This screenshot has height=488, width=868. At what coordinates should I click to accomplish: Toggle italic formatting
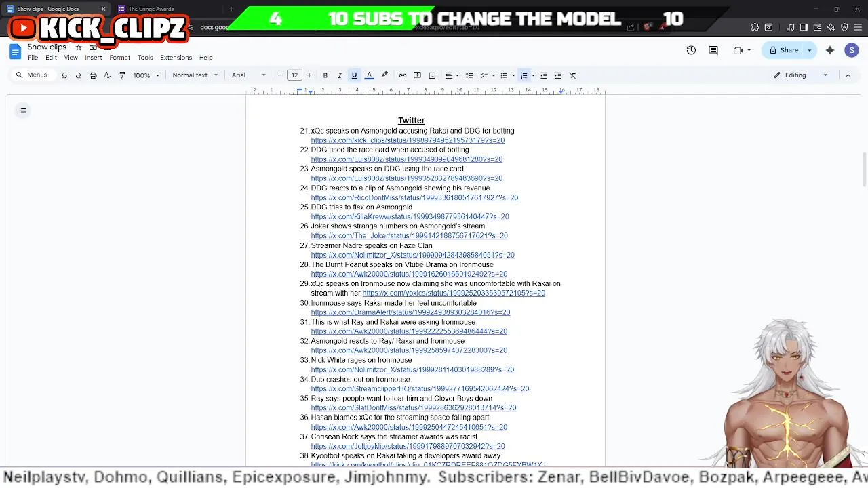pos(340,75)
